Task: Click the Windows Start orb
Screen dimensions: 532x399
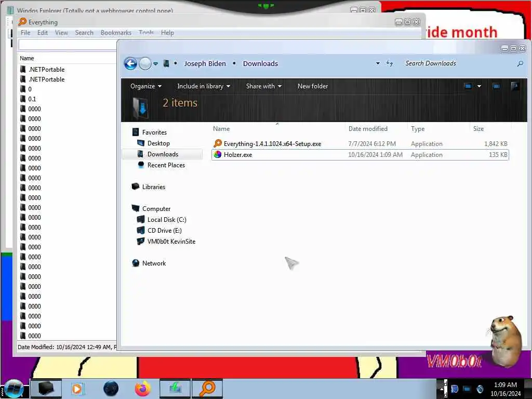Action: point(14,389)
